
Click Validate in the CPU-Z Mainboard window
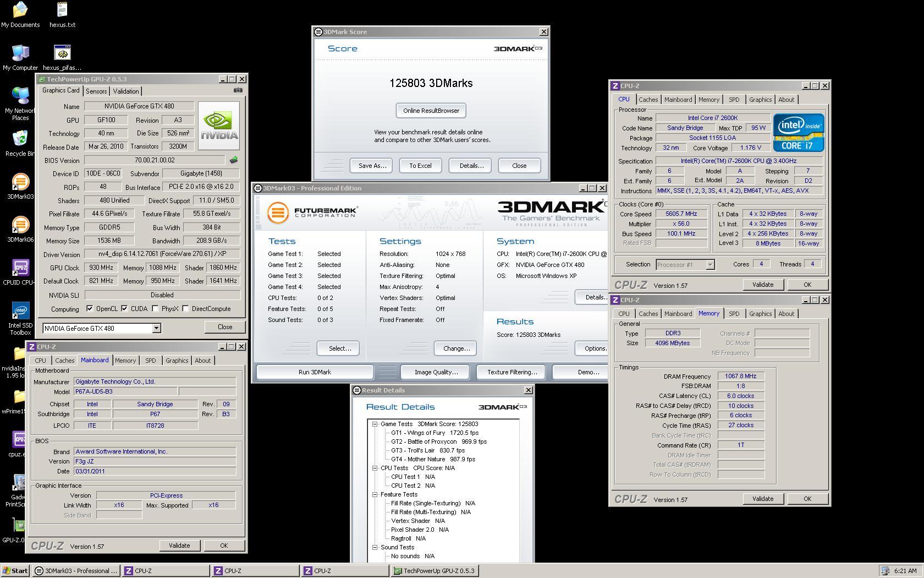coord(179,546)
